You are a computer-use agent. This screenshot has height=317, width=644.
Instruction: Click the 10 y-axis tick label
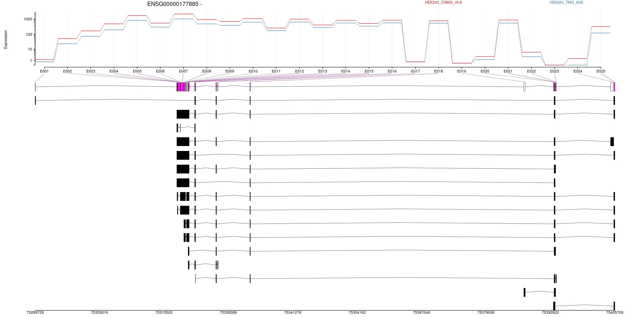pyautogui.click(x=30, y=49)
